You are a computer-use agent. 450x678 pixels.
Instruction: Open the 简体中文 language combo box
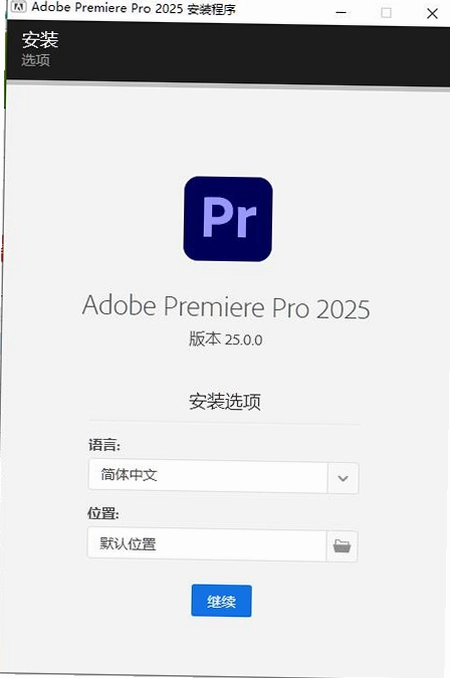(223, 477)
